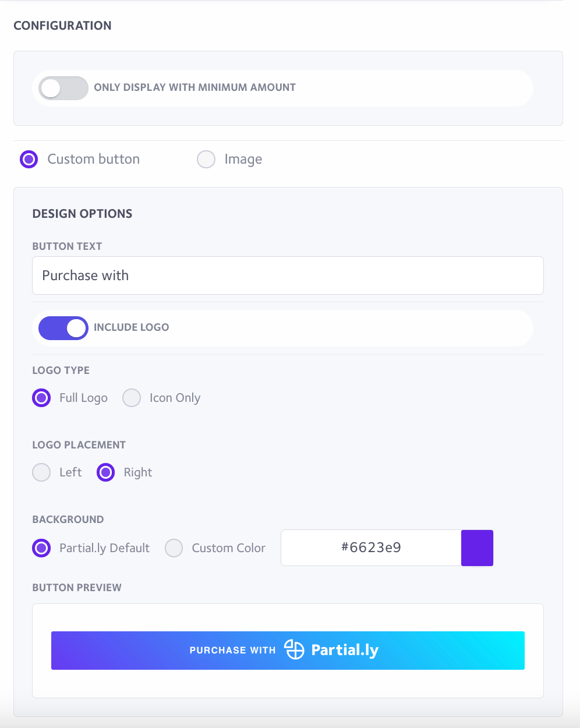Open the purple color swatch picker
Screen dimensions: 580x728
(477, 547)
